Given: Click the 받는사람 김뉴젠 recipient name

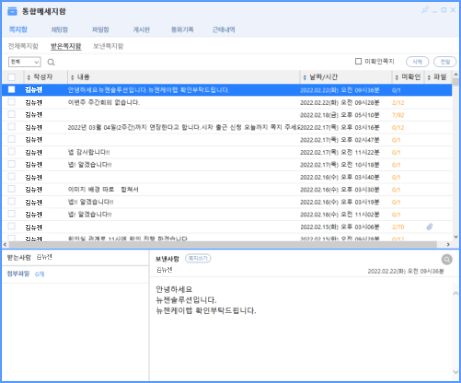Looking at the screenshot, I should [44, 257].
